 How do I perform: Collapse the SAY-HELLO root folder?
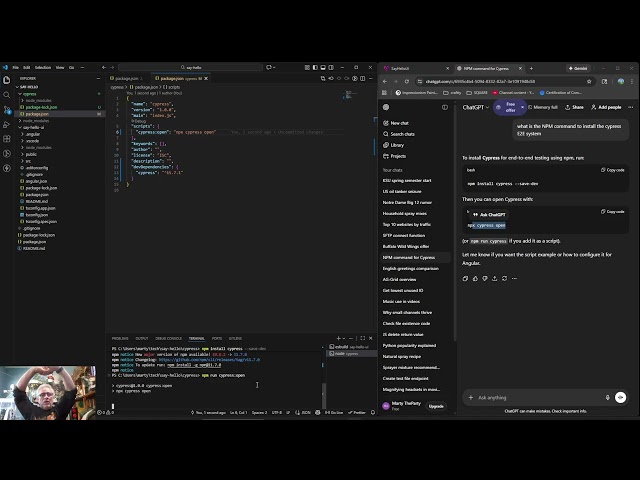[x=27, y=87]
